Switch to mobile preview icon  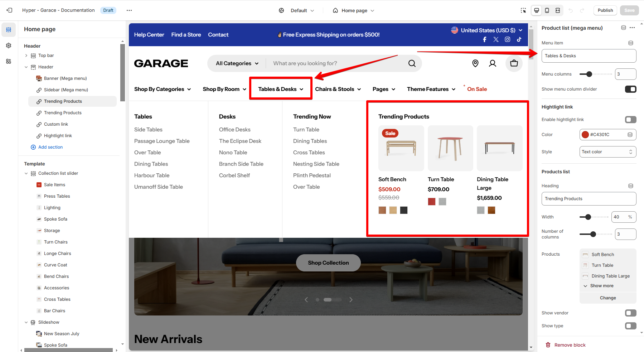(x=547, y=10)
